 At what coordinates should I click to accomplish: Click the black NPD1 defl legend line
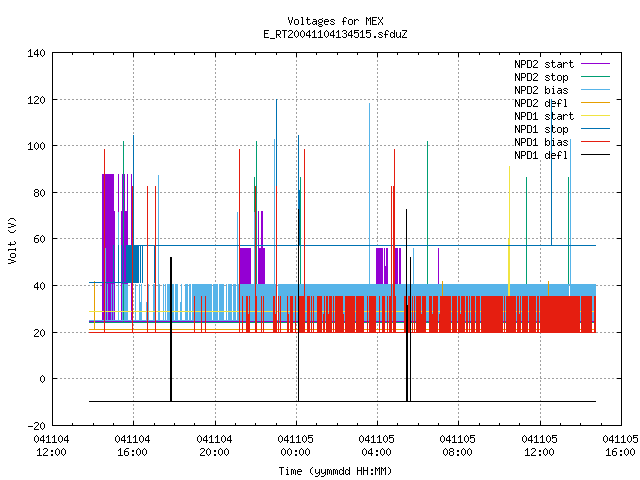tap(596, 155)
